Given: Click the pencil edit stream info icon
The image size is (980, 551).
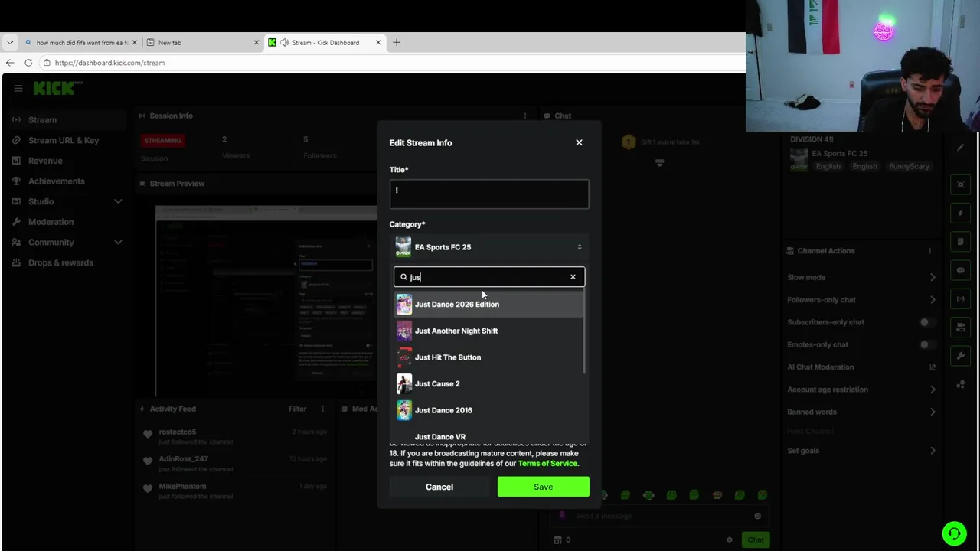Looking at the screenshot, I should click(960, 148).
